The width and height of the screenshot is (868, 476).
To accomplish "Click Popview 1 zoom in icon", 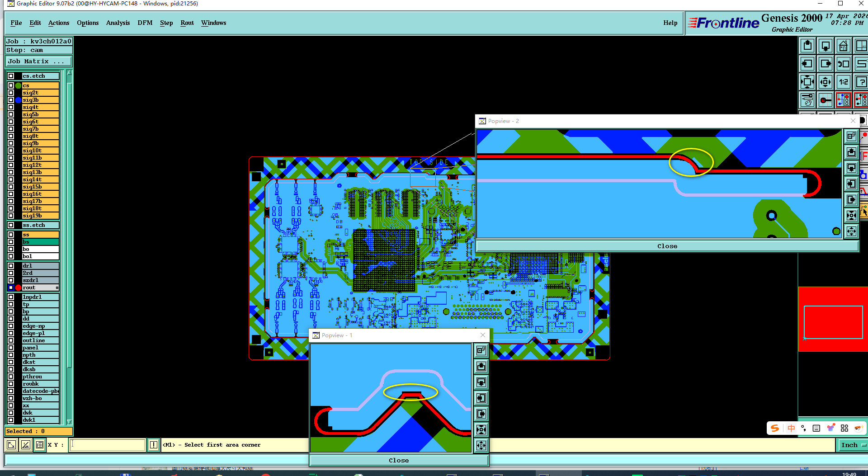I will (x=481, y=446).
